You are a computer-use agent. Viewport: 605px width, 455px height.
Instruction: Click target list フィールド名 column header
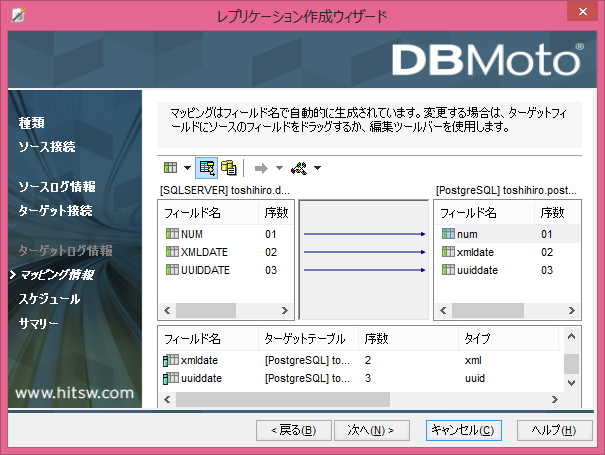tap(485, 213)
